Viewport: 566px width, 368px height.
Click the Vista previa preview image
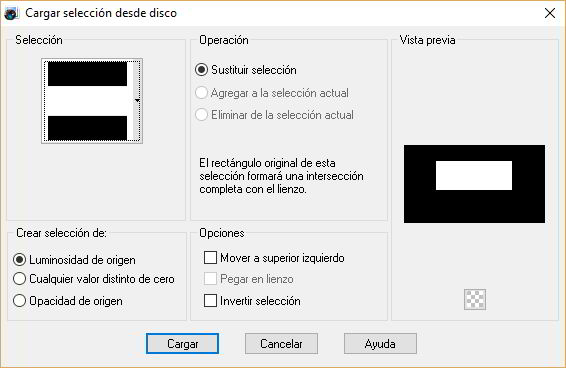[474, 184]
